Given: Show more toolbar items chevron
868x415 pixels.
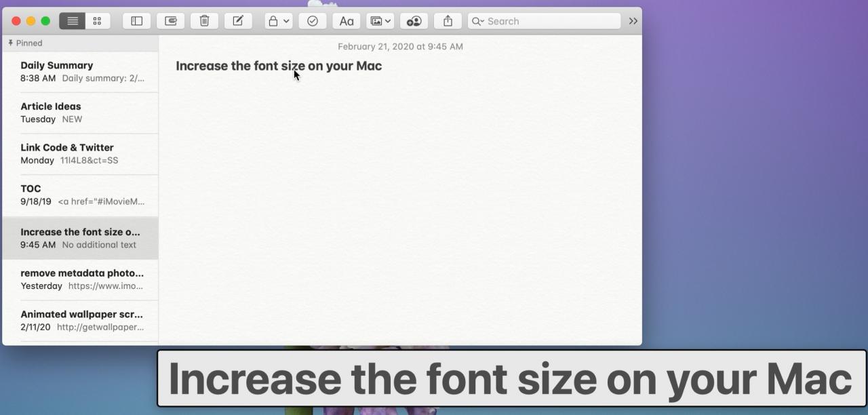Looking at the screenshot, I should coord(633,21).
